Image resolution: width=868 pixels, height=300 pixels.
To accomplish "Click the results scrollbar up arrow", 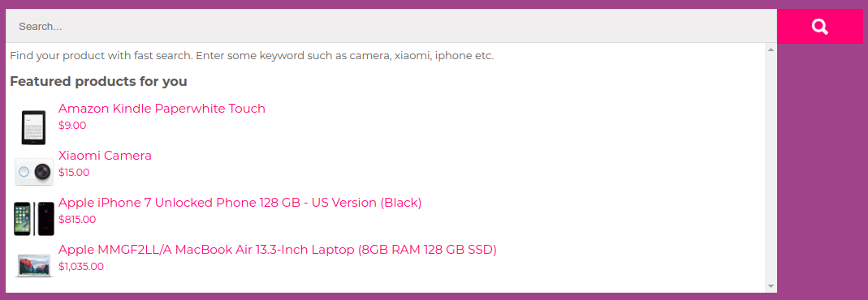I will (x=771, y=49).
